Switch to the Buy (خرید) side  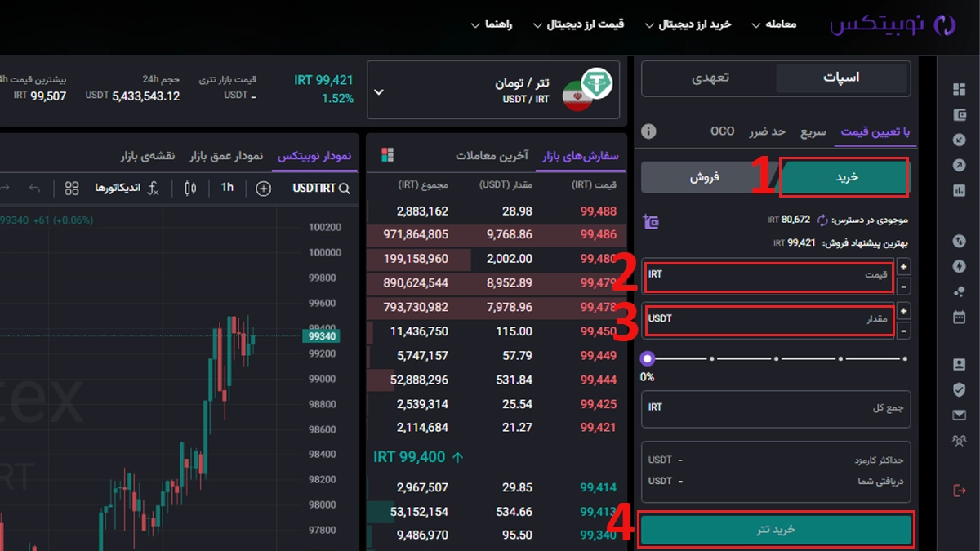tap(844, 177)
